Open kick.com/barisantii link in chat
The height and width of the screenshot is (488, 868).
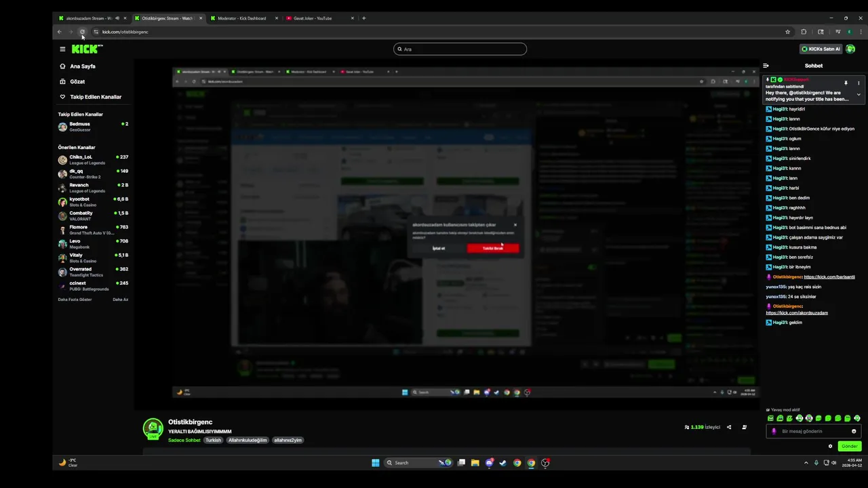coord(829,277)
